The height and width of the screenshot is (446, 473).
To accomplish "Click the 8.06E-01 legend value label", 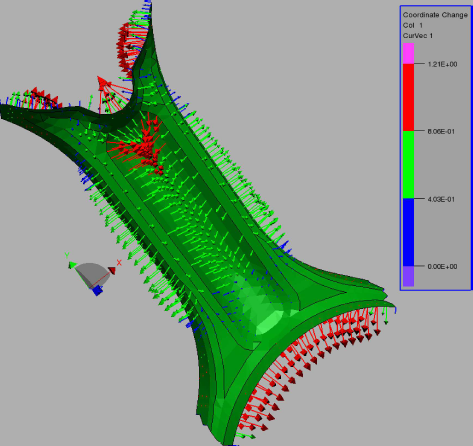I will tap(441, 132).
